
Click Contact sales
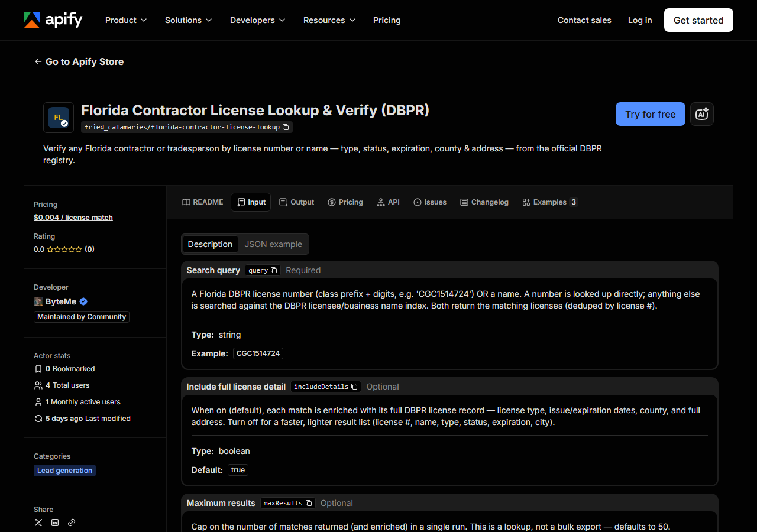tap(584, 20)
